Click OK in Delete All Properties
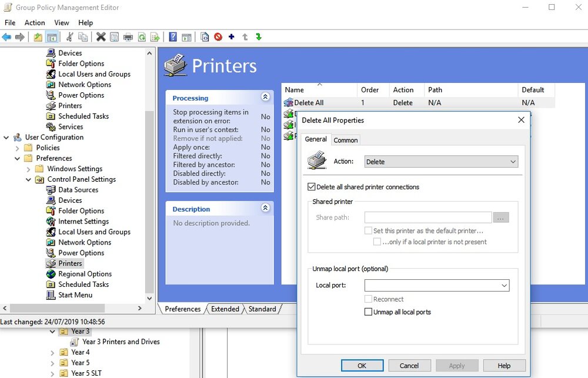588x378 pixels. point(362,366)
